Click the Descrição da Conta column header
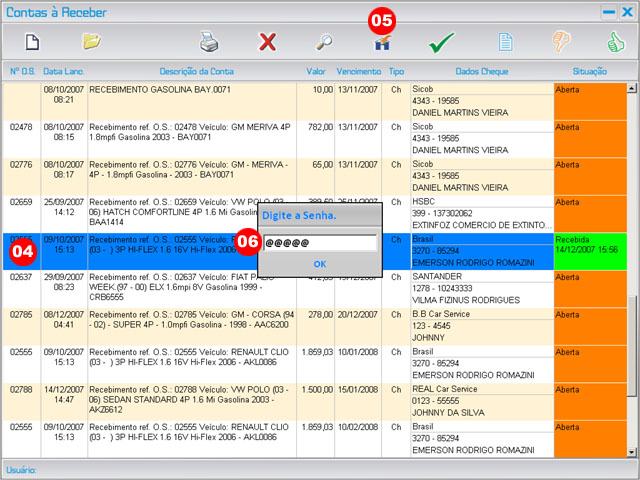Image resolution: width=640 pixels, height=480 pixels. click(196, 72)
